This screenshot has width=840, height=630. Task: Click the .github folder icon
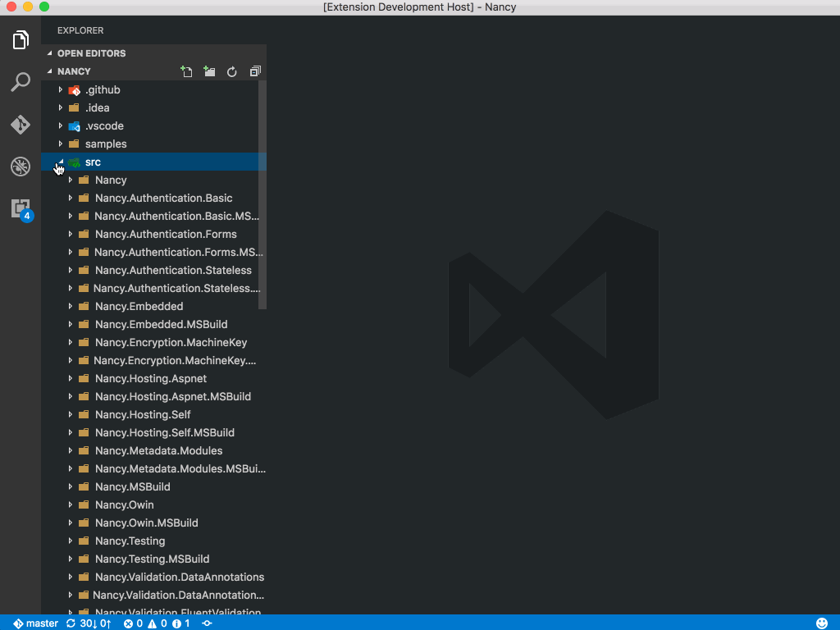[x=75, y=90]
